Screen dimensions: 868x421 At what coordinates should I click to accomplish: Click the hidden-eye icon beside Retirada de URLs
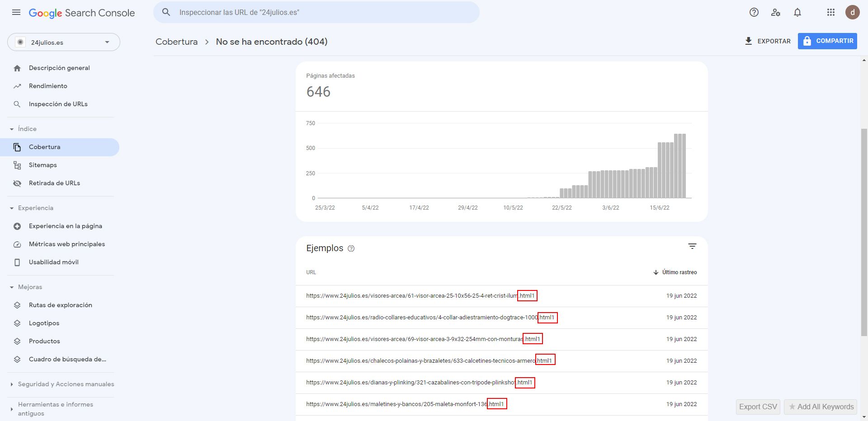pyautogui.click(x=17, y=183)
